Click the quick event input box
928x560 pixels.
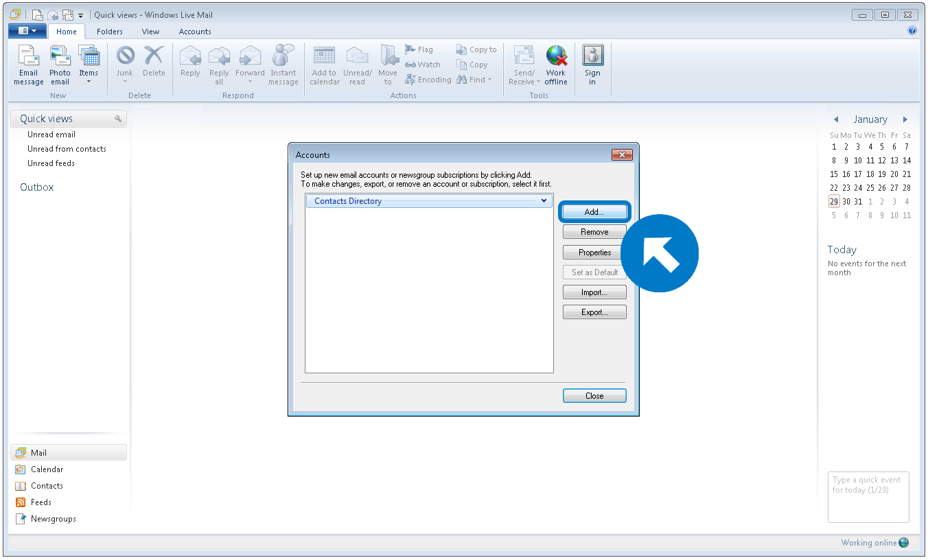pyautogui.click(x=868, y=497)
